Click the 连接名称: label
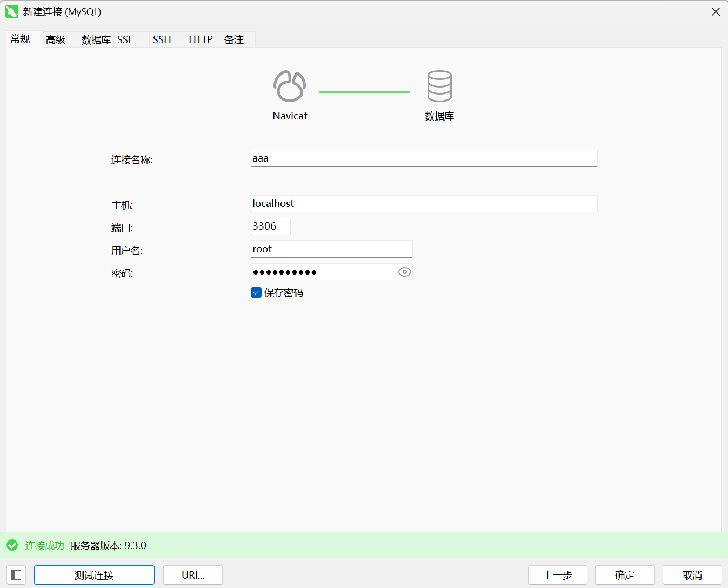This screenshot has width=728, height=588. tap(132, 160)
